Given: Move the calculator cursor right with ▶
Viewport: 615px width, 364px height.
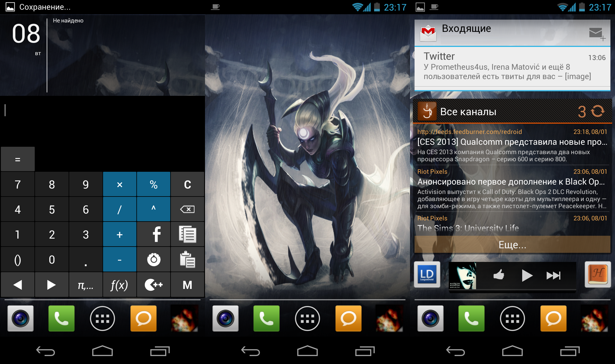Looking at the screenshot, I should click(x=52, y=285).
